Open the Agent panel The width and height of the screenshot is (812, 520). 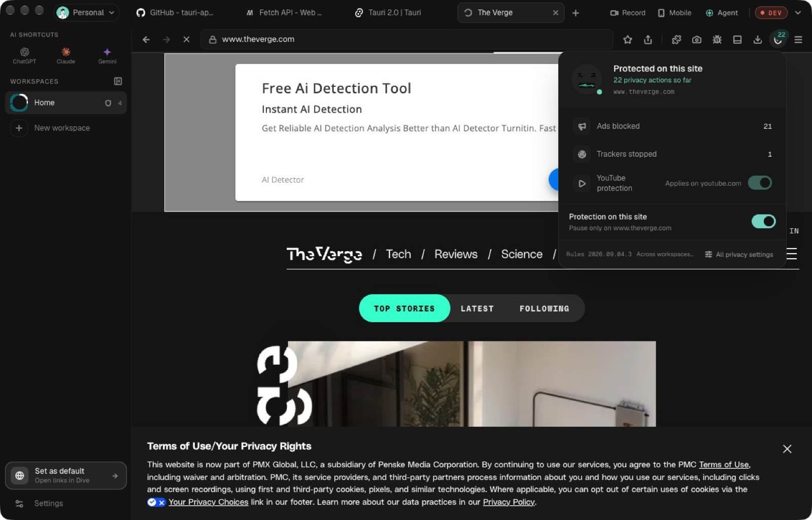tap(722, 13)
